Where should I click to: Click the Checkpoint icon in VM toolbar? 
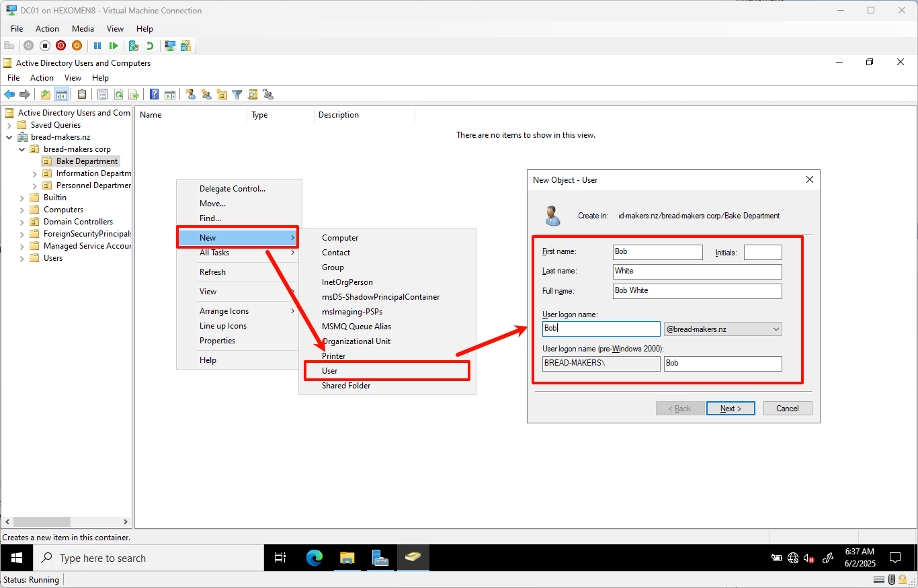pyautogui.click(x=134, y=46)
